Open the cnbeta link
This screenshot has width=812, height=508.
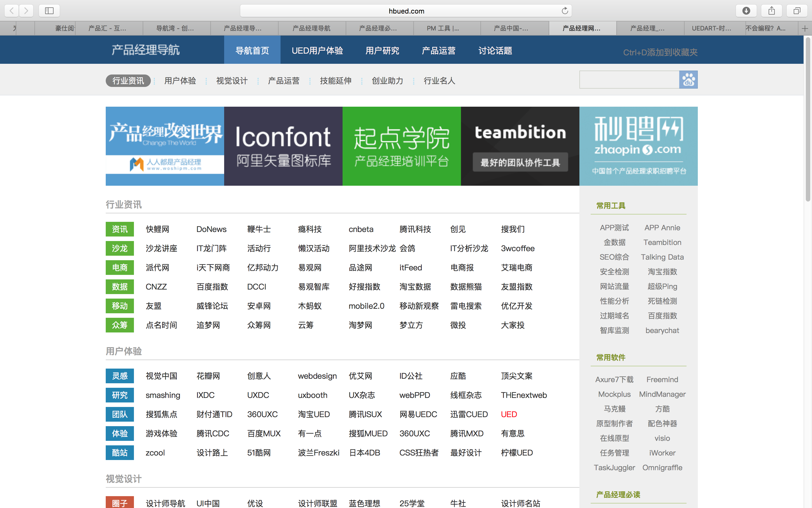click(x=361, y=229)
